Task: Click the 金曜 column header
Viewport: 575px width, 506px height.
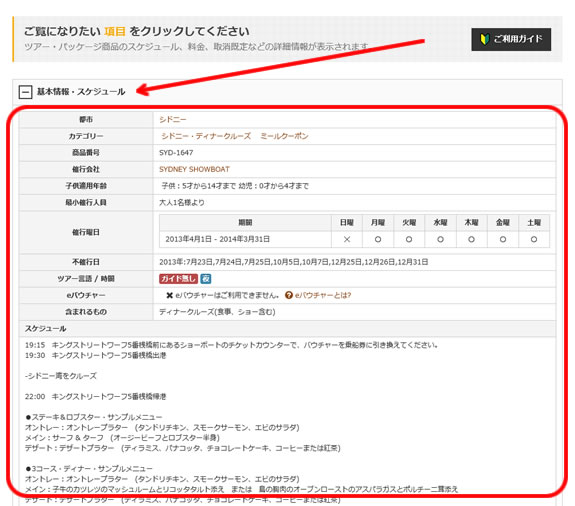Action: pyautogui.click(x=502, y=223)
